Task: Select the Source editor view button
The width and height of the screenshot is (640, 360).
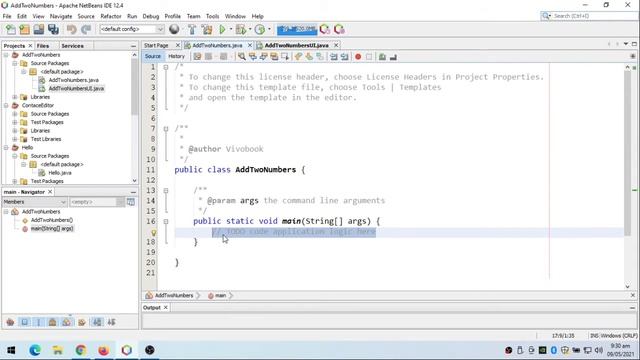Action: 153,56
